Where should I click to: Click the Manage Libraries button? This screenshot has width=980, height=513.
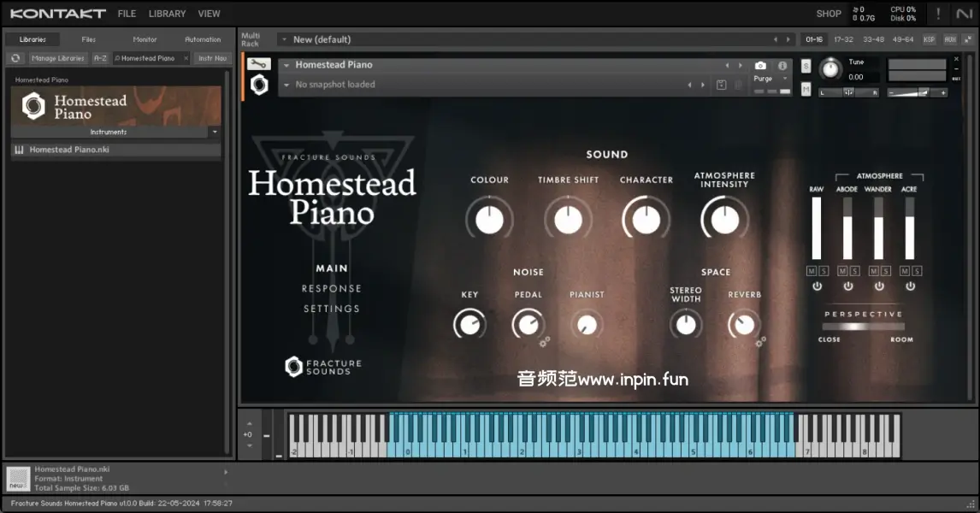point(57,58)
